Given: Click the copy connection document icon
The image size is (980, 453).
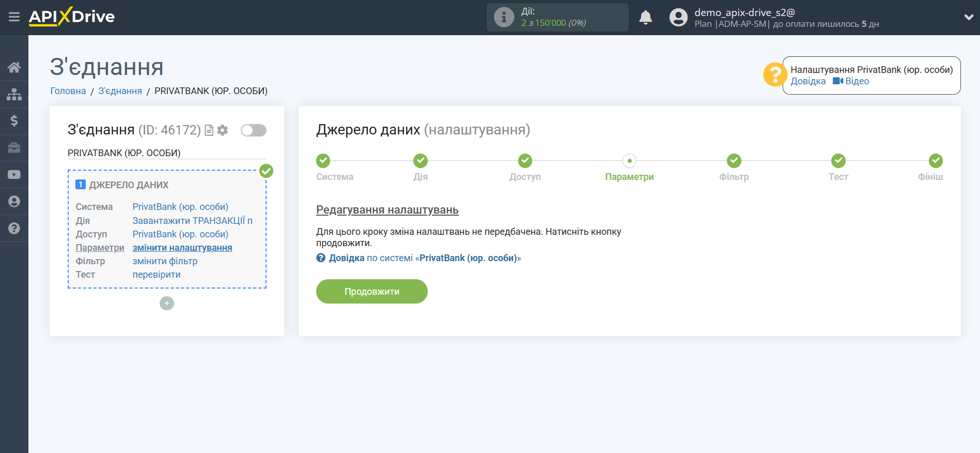Looking at the screenshot, I should (209, 130).
